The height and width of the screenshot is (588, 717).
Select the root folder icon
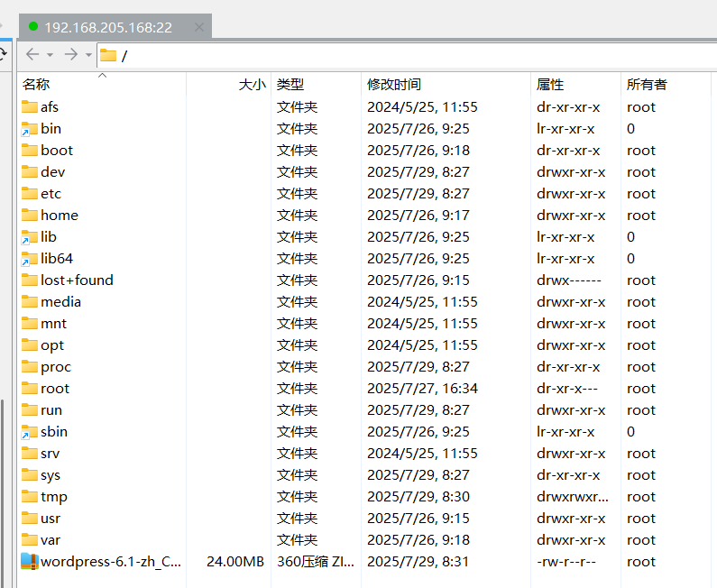(30, 388)
